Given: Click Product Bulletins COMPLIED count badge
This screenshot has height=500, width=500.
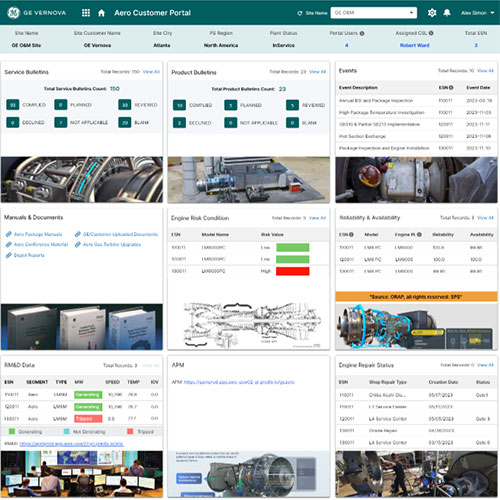Looking at the screenshot, I should 179,105.
